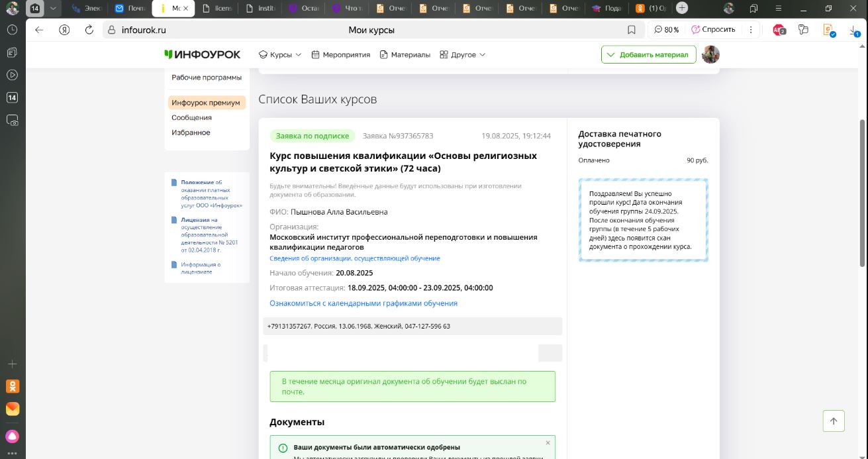Open Мероприятия in the top menu
Screen dimensions: 868x459
tap(340, 54)
